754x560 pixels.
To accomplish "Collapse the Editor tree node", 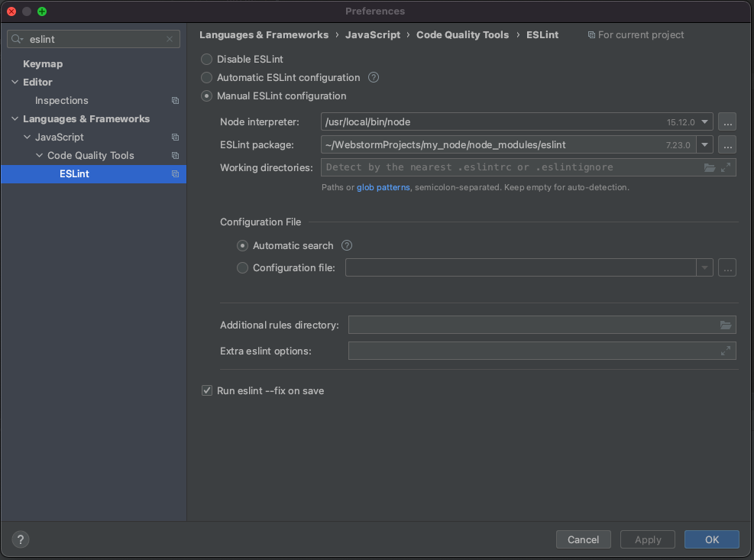I will coord(15,83).
